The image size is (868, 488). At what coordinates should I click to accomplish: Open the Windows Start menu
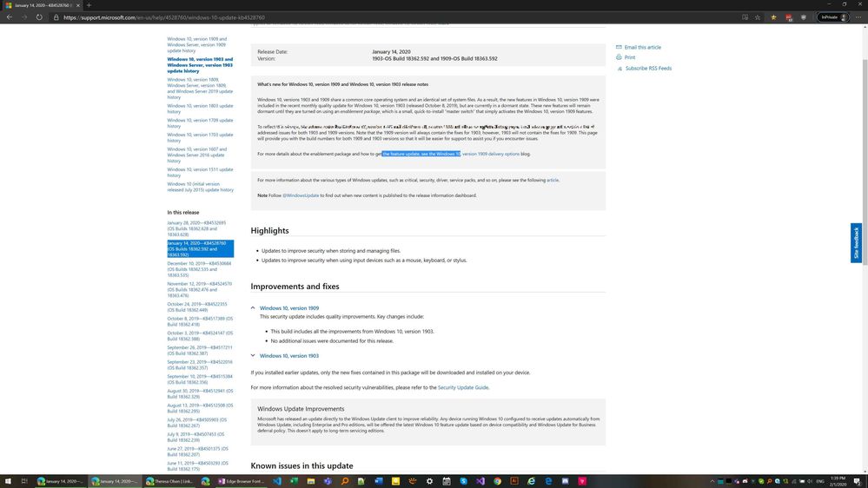(8, 481)
